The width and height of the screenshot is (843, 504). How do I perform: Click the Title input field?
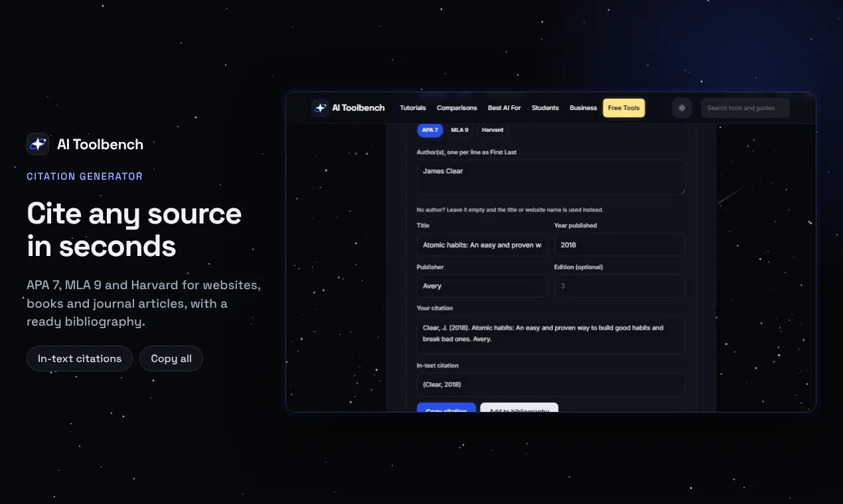click(482, 245)
